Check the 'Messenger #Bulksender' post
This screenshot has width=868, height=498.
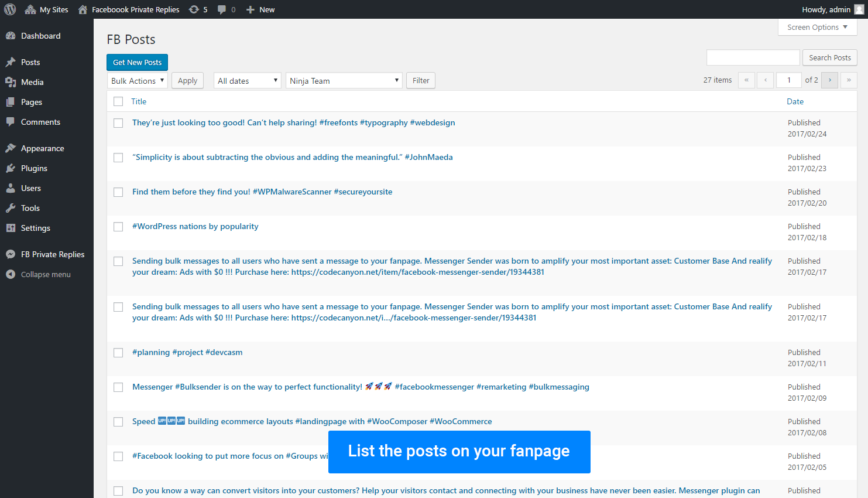[118, 387]
